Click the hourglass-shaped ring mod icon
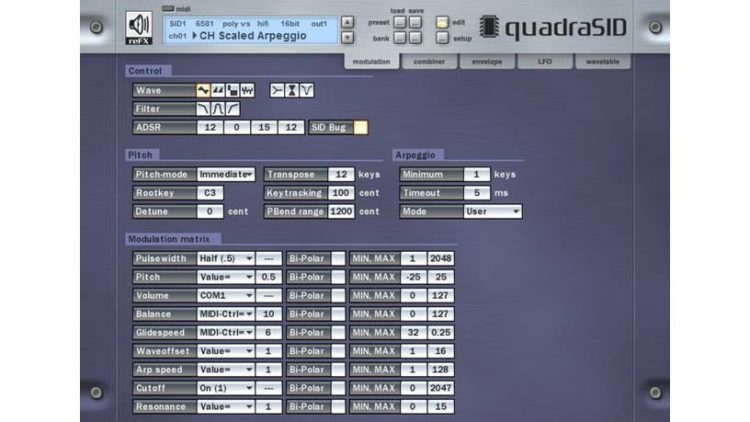This screenshot has width=750, height=422. point(292,90)
